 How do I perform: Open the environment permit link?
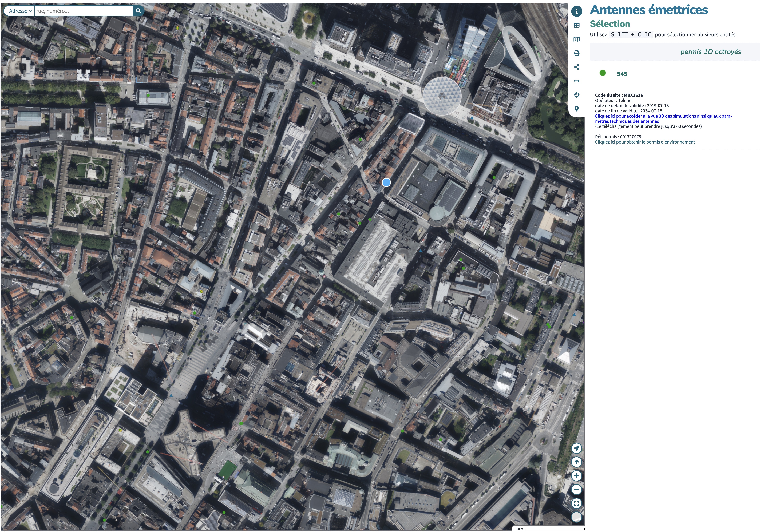645,142
